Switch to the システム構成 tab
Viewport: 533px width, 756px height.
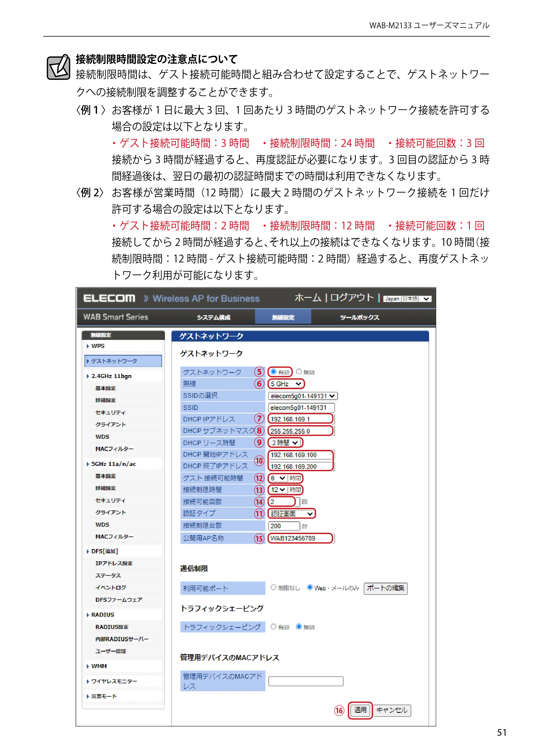click(213, 318)
